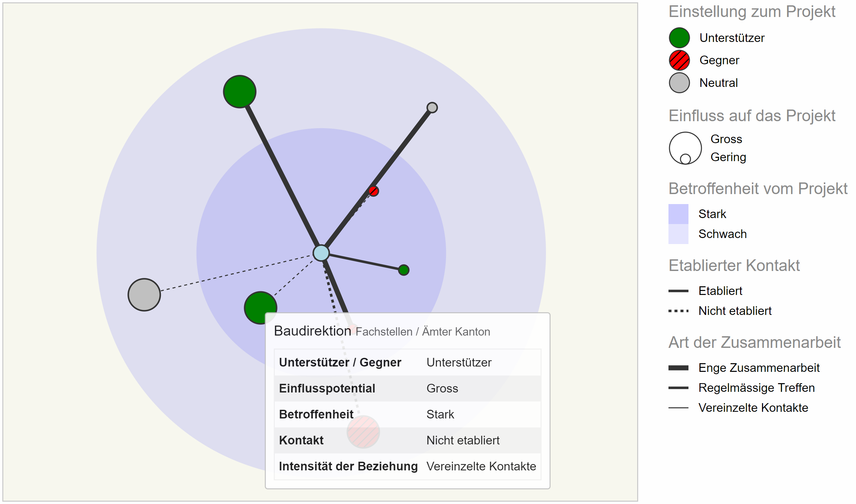Viewport: 856px width, 504px height.
Task: Click the Enge Zusammenarbeit legend entry
Action: point(758,368)
